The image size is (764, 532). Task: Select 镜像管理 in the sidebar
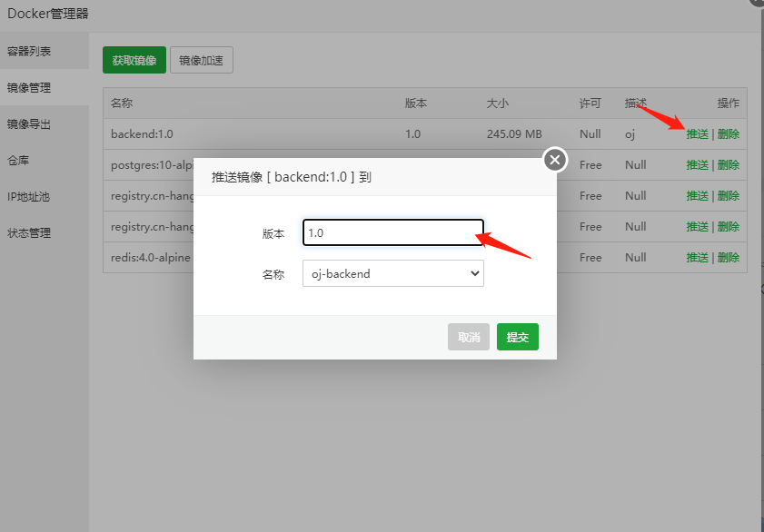29,88
